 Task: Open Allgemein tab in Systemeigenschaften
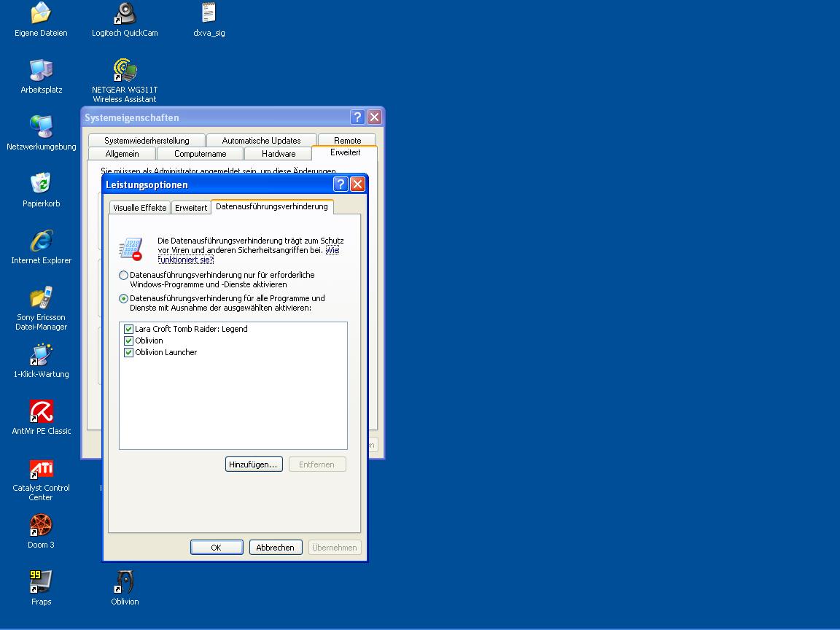[x=122, y=154]
